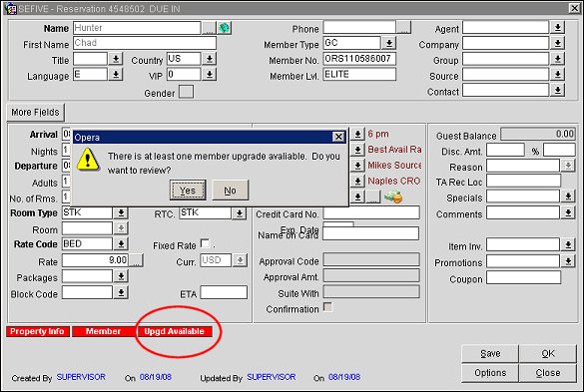Screen dimensions: 584x392
Task: Toggle the Gender checkbox field
Action: point(187,92)
